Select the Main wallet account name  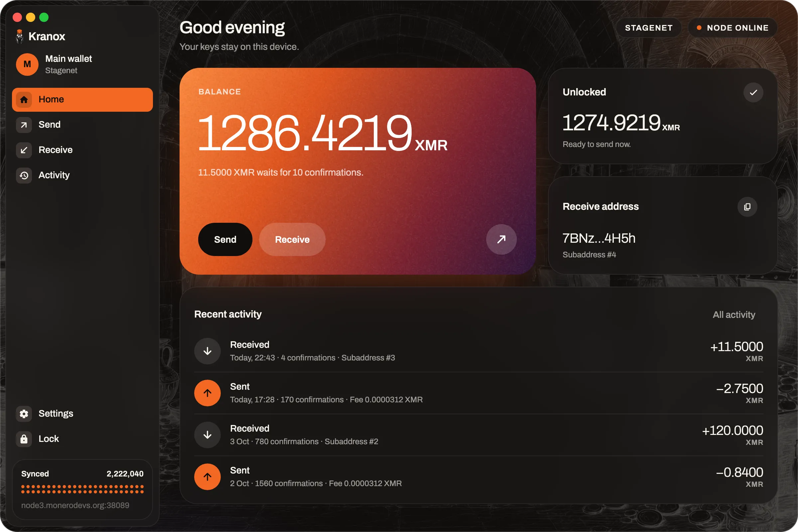pos(68,59)
